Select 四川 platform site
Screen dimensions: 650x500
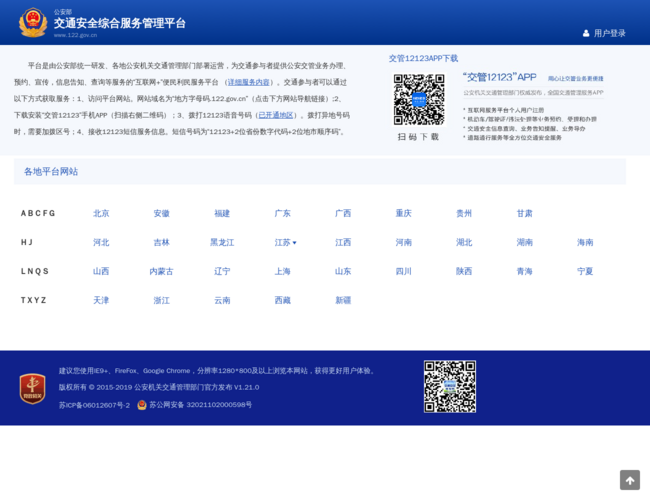403,271
